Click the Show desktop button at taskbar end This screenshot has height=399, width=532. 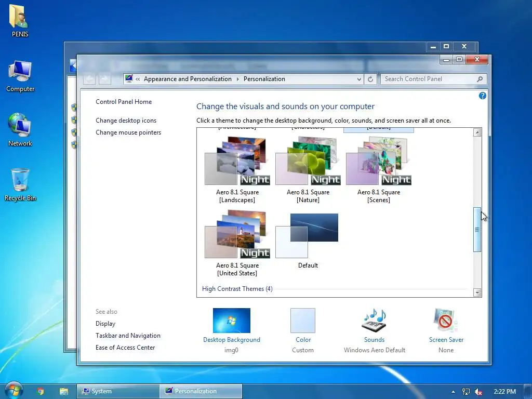tap(528, 392)
